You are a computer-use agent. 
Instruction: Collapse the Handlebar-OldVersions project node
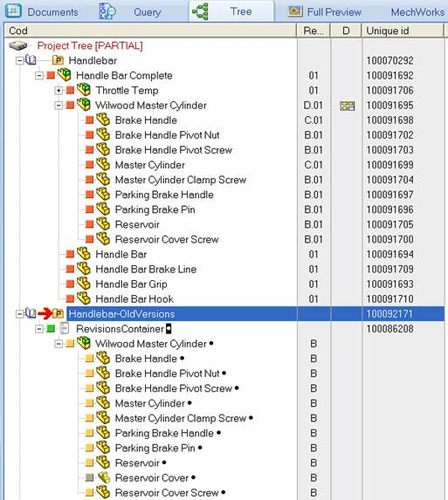point(20,314)
